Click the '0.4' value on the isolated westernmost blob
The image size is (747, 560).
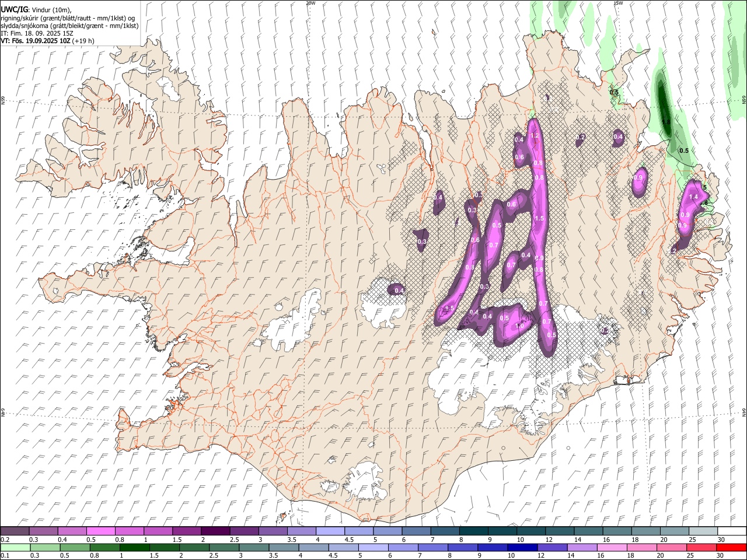(x=399, y=290)
